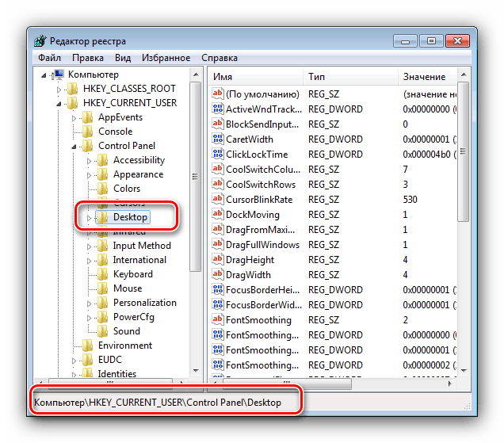Click the values pane vertical scrollbar thumb
The height and width of the screenshot is (443, 504).
463,151
